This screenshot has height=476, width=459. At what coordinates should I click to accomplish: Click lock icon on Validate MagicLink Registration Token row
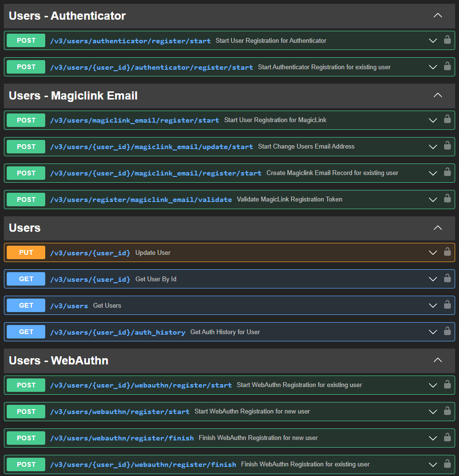click(447, 199)
